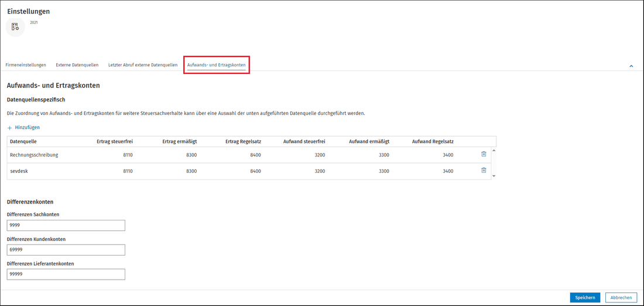Select the Aufwands- und Ertragskonten tab

click(217, 65)
